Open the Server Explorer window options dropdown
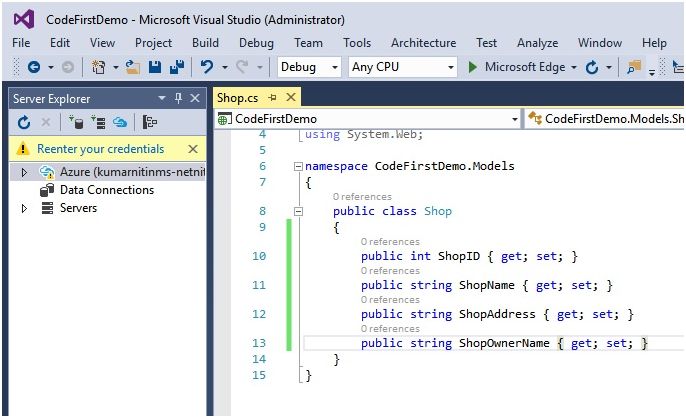 tap(162, 98)
